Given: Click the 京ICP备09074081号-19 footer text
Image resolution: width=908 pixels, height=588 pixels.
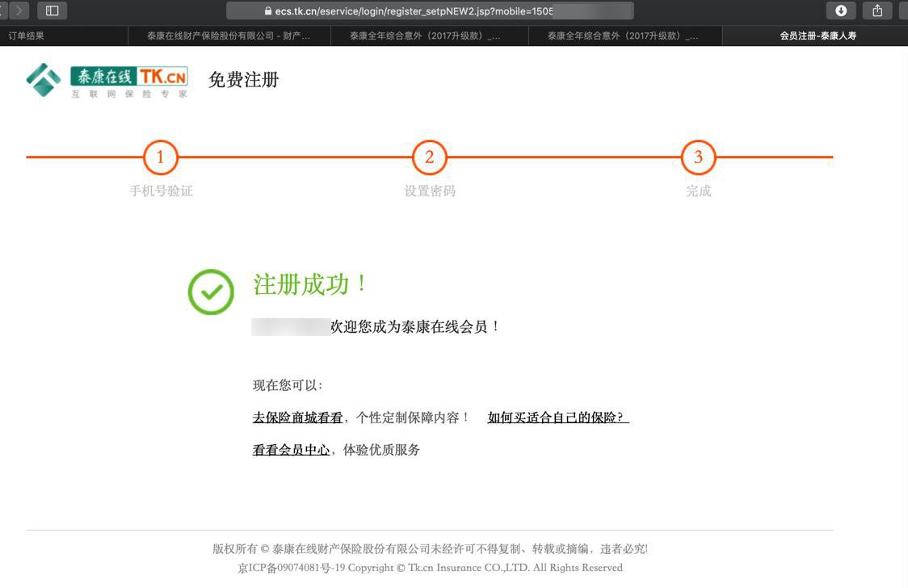Looking at the screenshot, I should (x=292, y=568).
